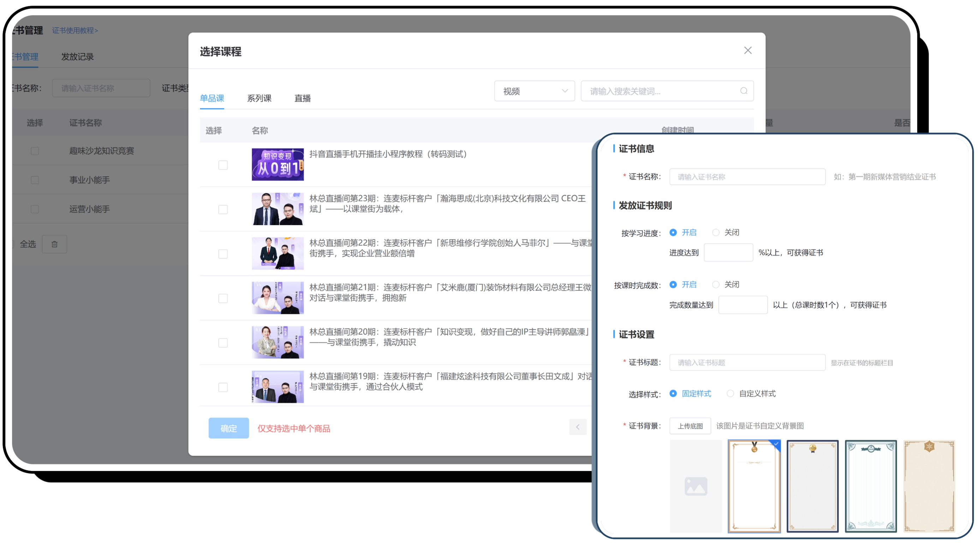This screenshot has width=980, height=543.
Task: Click course title 抖音直播手机开播挂小程序教程
Action: (x=388, y=154)
